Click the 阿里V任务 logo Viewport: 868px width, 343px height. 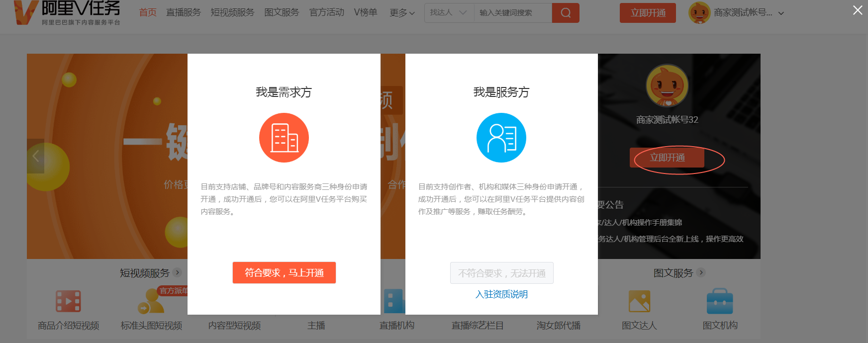click(x=67, y=12)
